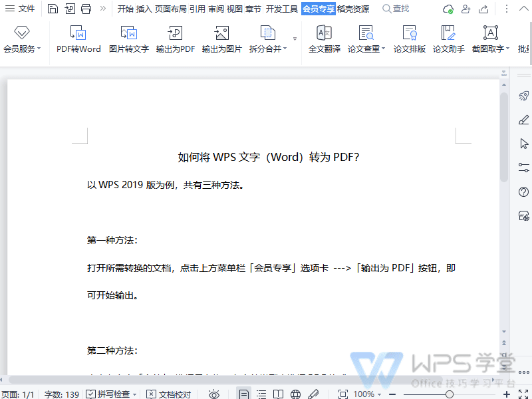Toggle the writing mode pen icon
Viewport: 532px width, 399px height.
(313, 394)
